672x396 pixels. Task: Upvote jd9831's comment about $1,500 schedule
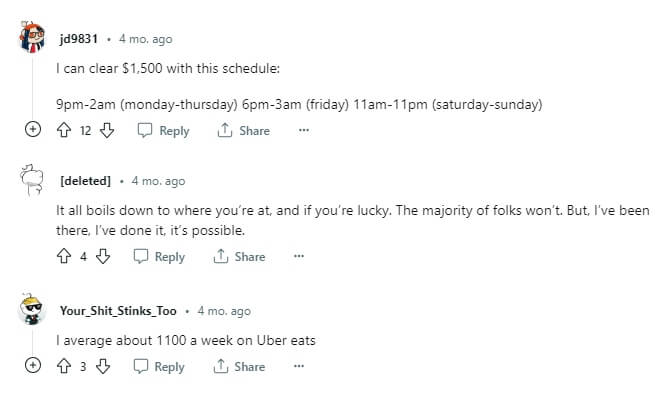[64, 130]
